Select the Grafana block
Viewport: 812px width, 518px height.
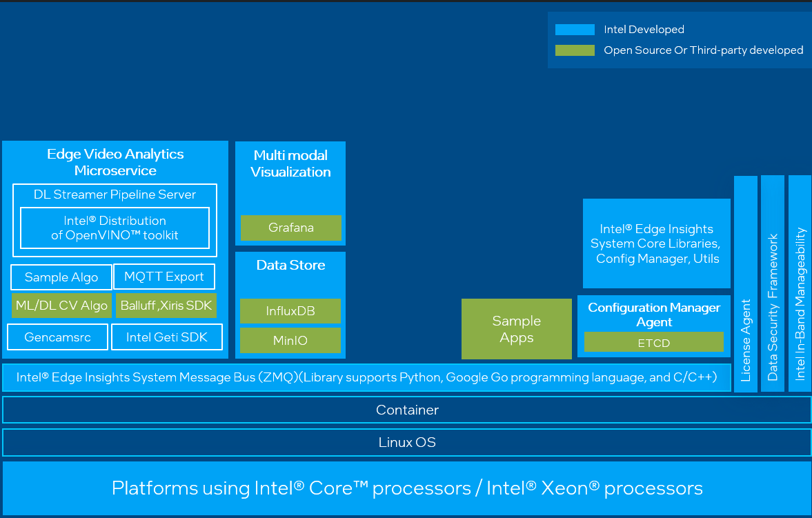(x=291, y=228)
